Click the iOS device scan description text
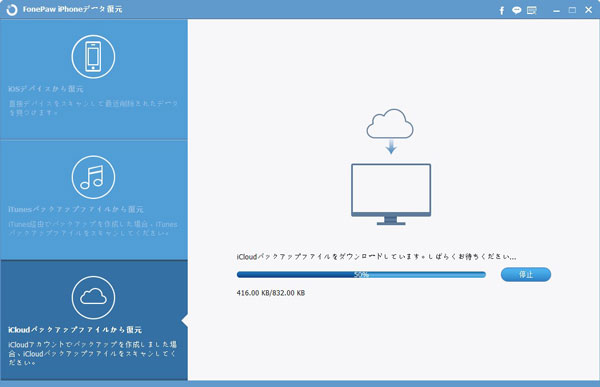600x387 pixels. (93, 108)
